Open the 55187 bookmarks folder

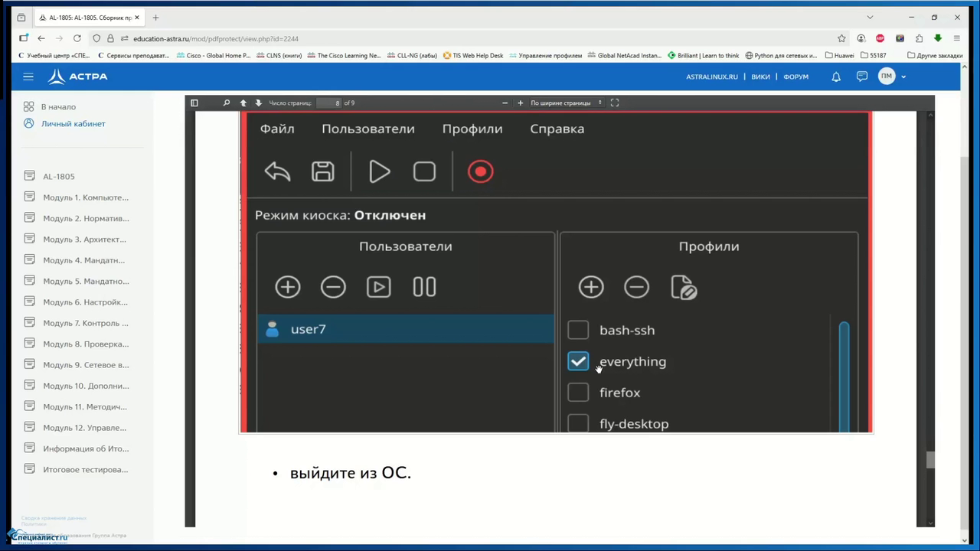tap(874, 55)
